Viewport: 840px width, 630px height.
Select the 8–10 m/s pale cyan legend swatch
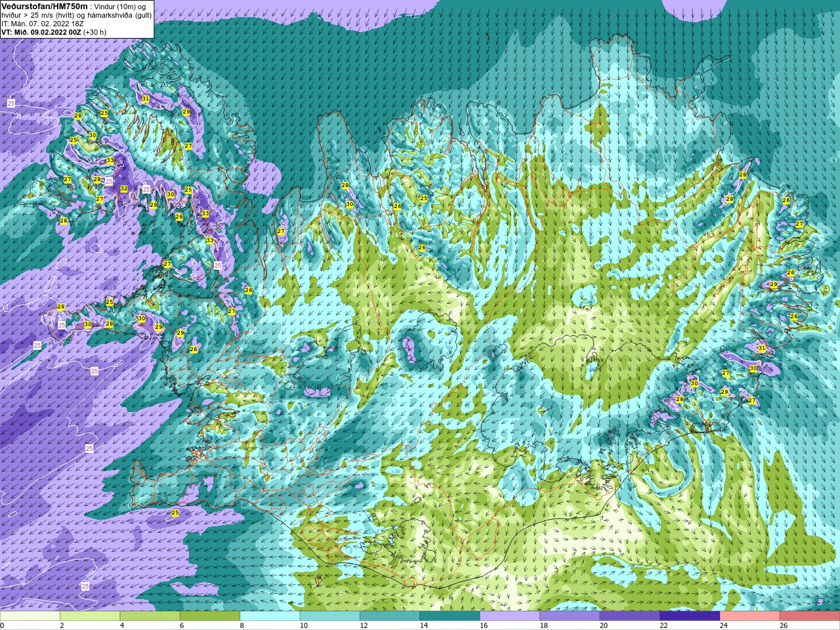pos(270,616)
